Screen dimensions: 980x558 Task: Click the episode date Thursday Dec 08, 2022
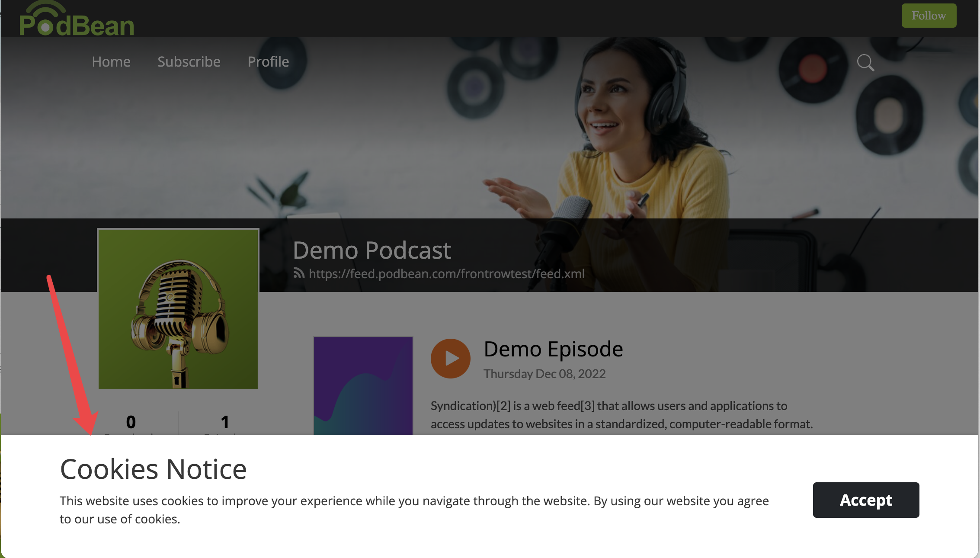tap(544, 373)
